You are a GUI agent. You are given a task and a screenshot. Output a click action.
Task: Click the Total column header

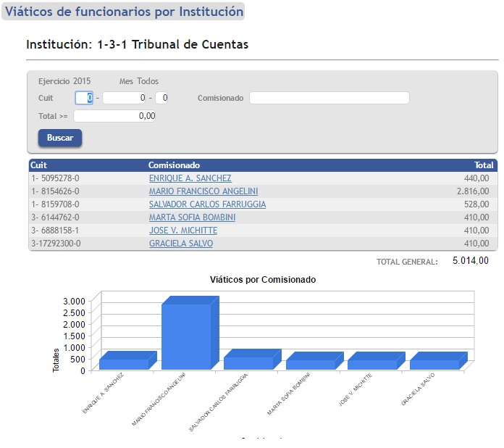point(484,165)
